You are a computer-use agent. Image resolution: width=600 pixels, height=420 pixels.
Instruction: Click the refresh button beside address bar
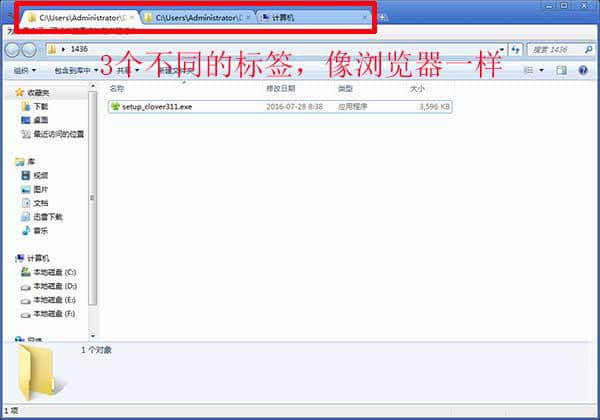pyautogui.click(x=515, y=50)
